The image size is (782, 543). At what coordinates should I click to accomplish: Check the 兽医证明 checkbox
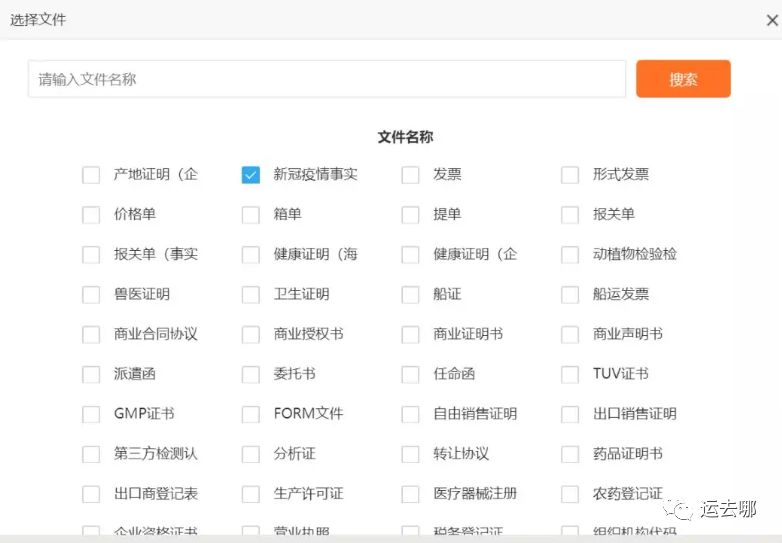[91, 295]
